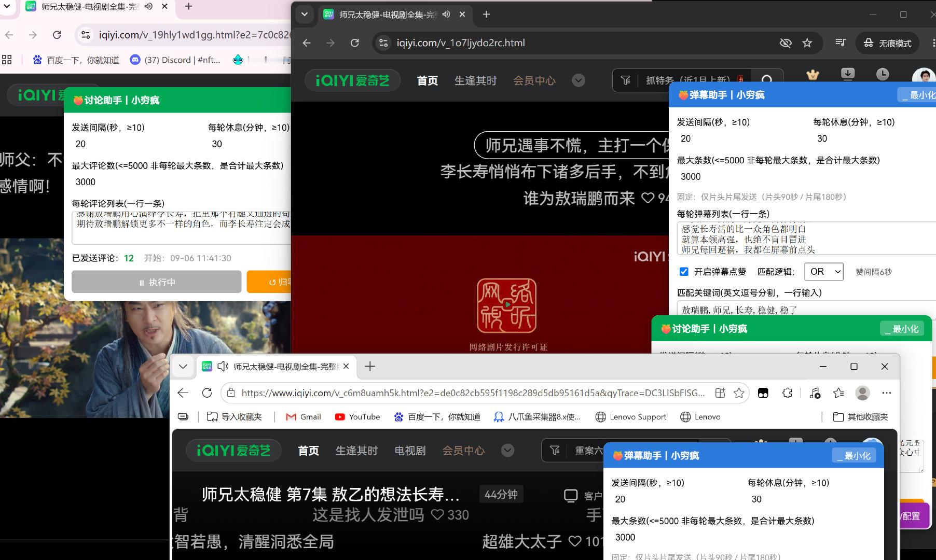Image resolution: width=936 pixels, height=560 pixels.
Task: Open Edge profile avatar
Action: click(x=863, y=393)
